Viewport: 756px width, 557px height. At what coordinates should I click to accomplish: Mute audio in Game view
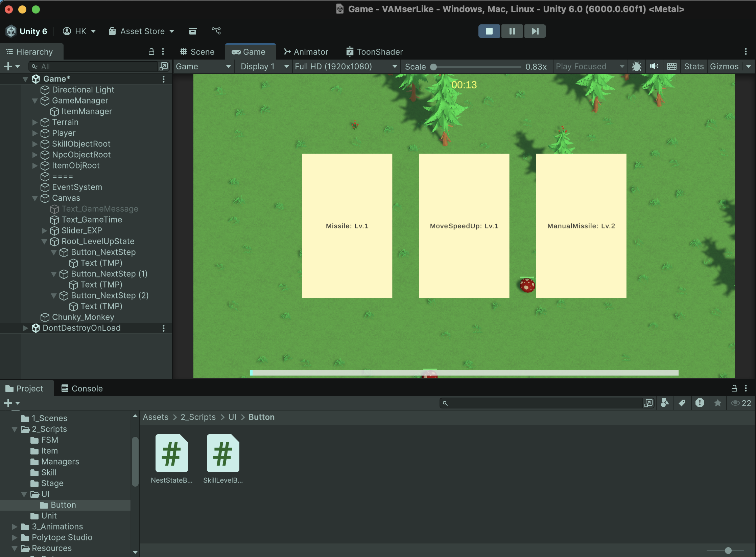click(x=654, y=66)
